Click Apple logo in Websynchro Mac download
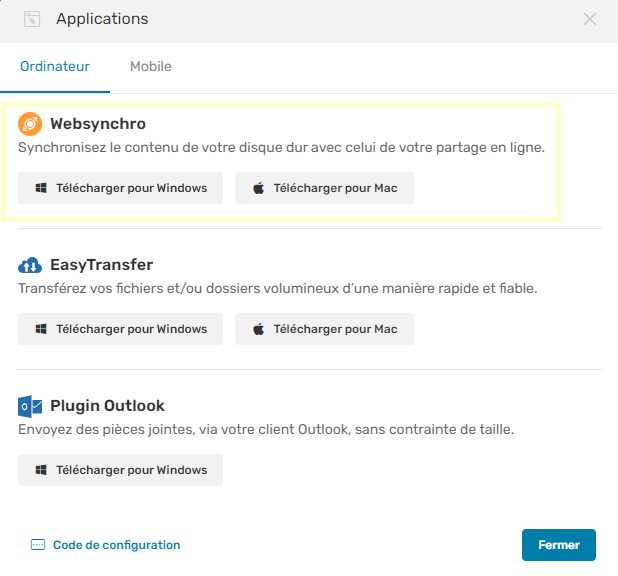The image size is (618, 576). (259, 188)
